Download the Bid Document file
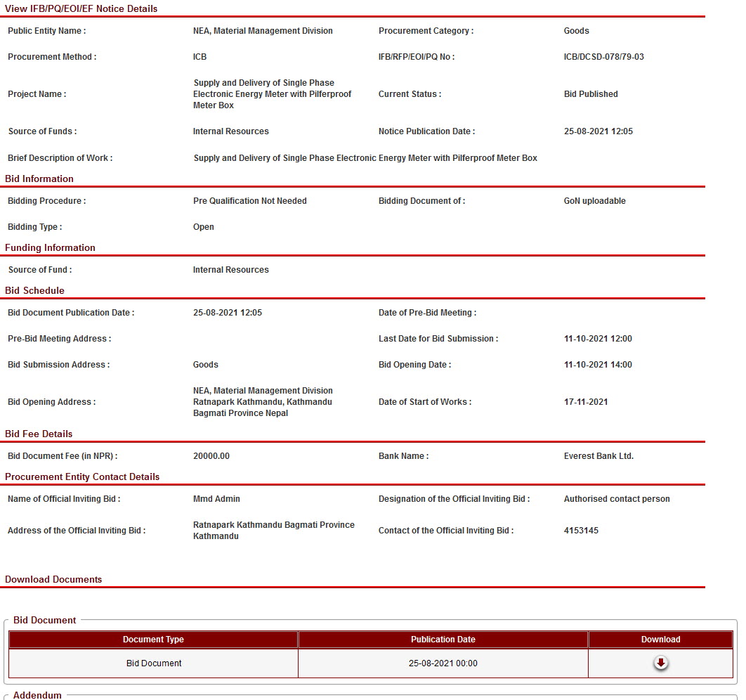This screenshot has height=700, width=746. tap(660, 663)
